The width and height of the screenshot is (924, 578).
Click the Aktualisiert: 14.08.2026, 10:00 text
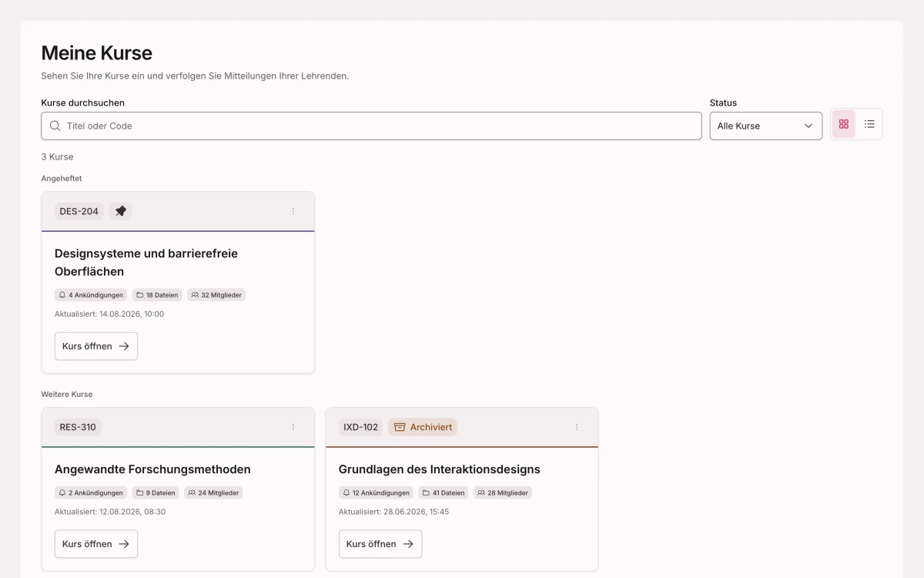pos(109,314)
